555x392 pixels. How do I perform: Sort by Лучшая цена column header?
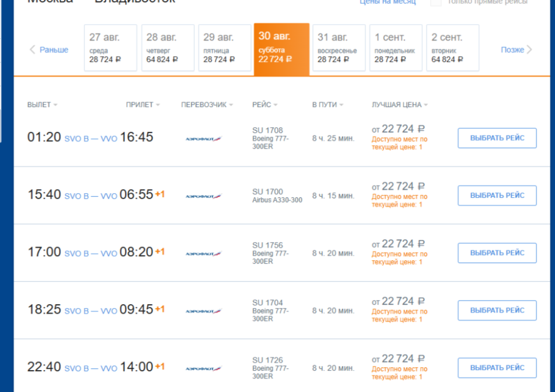[x=399, y=105]
